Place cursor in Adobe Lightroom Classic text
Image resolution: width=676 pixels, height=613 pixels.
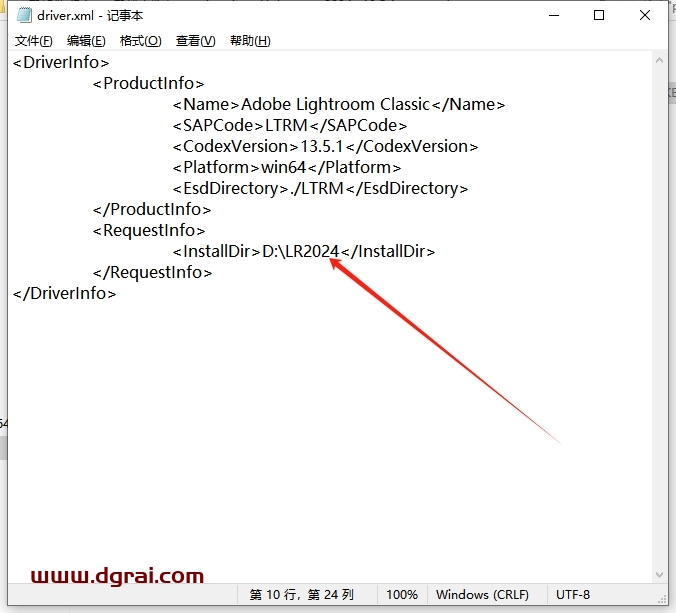point(335,105)
